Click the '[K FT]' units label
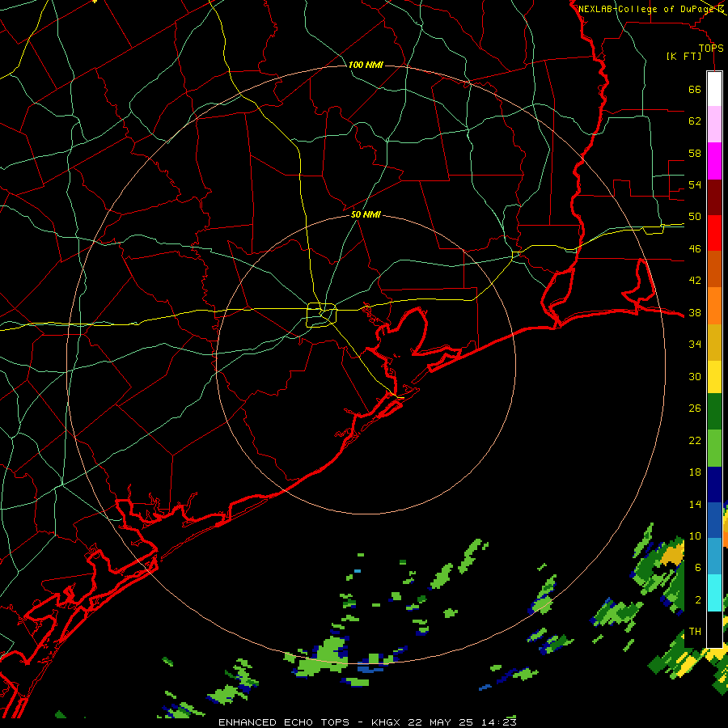This screenshot has width=728, height=728. [684, 56]
